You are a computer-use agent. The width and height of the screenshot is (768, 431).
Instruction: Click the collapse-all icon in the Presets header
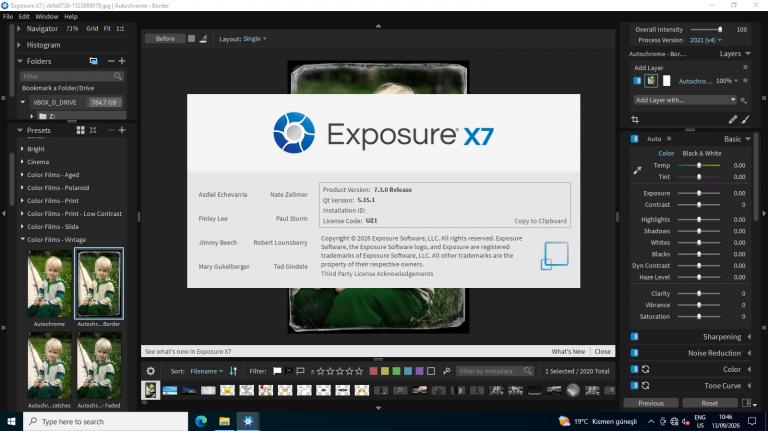tap(93, 130)
